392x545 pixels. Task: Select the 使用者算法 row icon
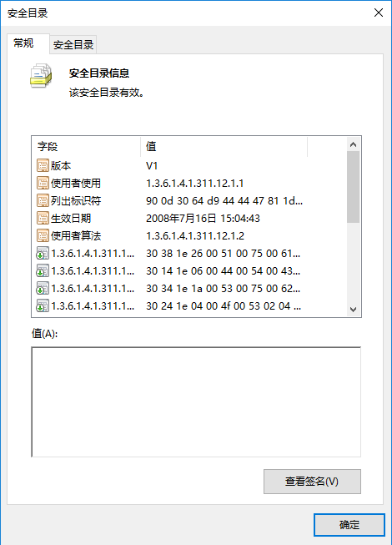pyautogui.click(x=43, y=235)
